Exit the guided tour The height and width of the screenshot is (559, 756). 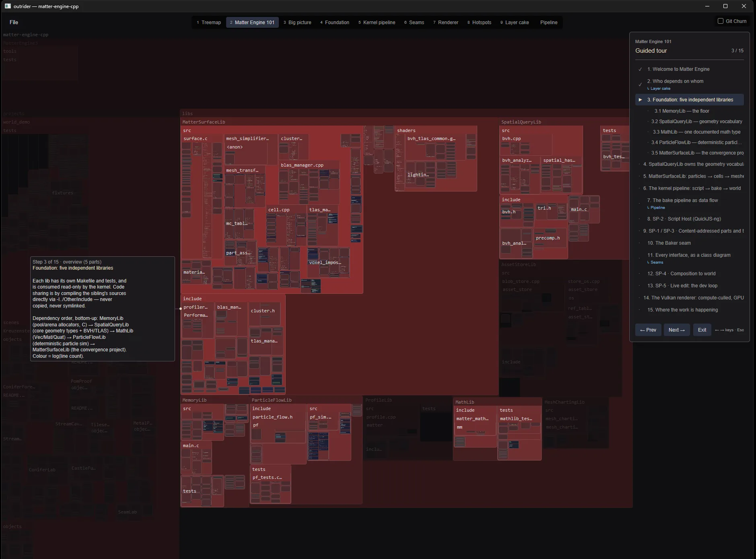click(x=702, y=330)
